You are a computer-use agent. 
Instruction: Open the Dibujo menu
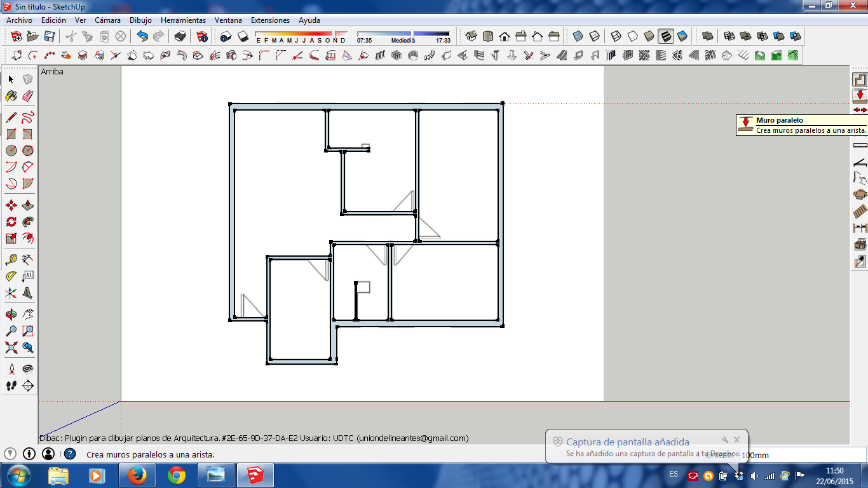(140, 20)
